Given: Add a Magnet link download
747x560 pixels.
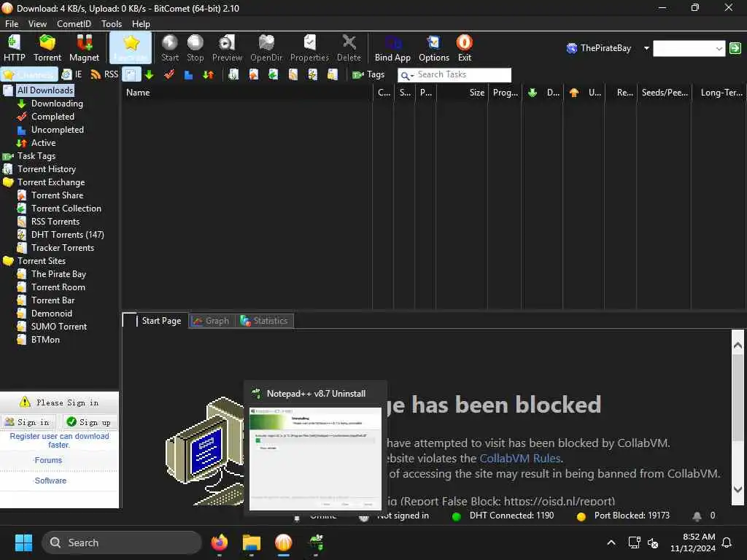Looking at the screenshot, I should [84, 48].
